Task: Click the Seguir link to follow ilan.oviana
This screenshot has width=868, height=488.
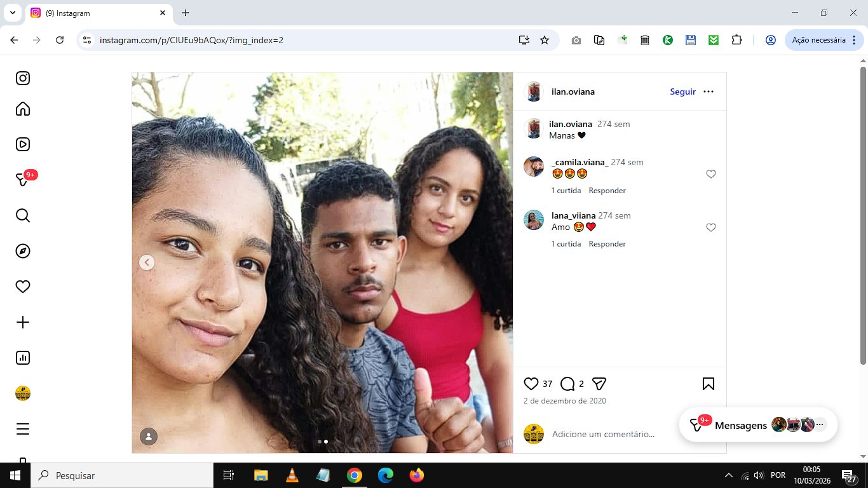Action: tap(682, 91)
